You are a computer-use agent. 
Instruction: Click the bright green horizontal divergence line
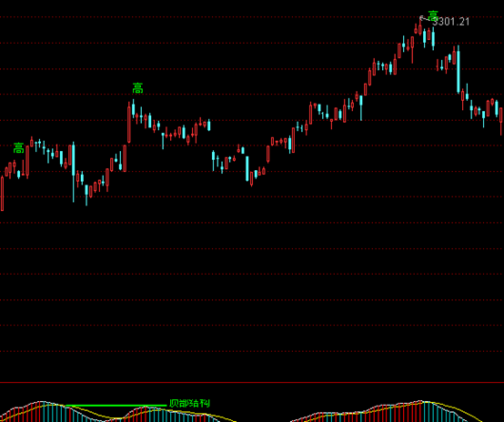click(116, 406)
